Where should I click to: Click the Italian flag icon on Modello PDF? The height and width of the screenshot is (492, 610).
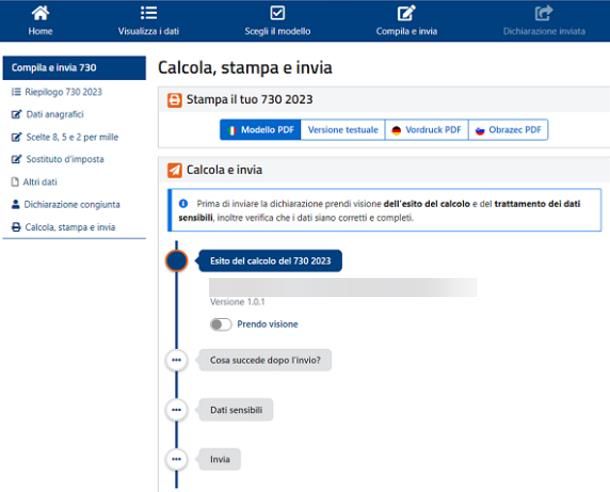click(x=232, y=130)
